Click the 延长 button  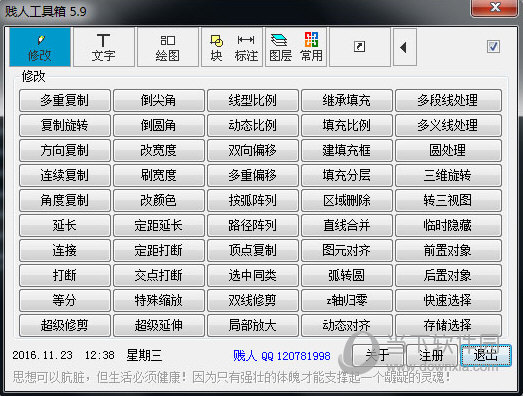point(65,225)
